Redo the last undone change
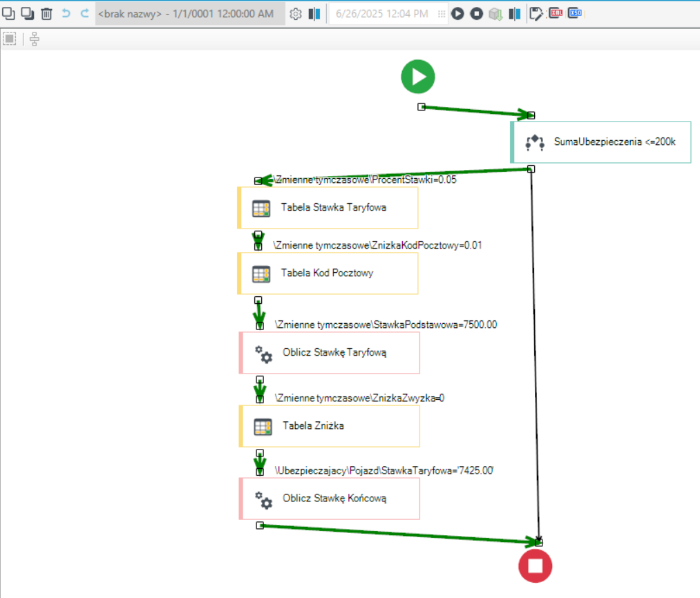The height and width of the screenshot is (598, 700). (x=85, y=13)
